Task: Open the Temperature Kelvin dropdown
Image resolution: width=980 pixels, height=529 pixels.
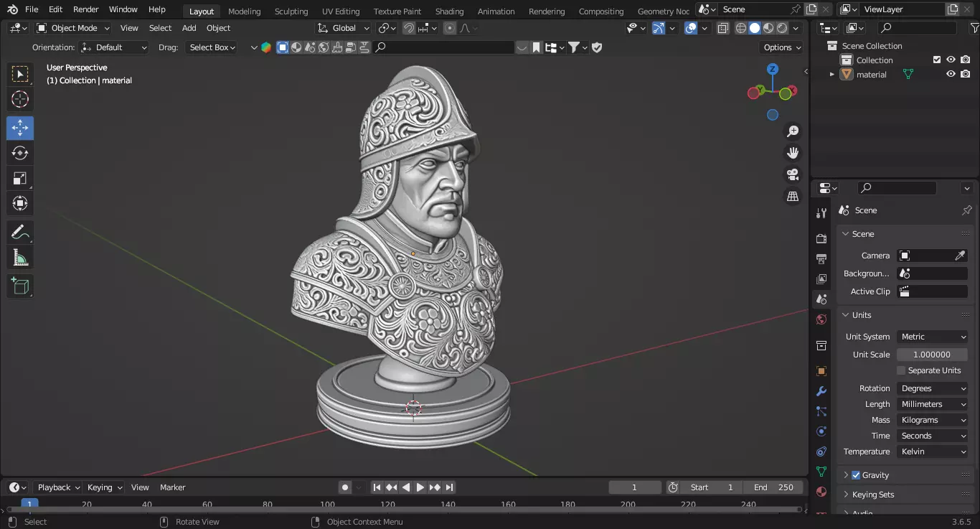Action: (x=933, y=451)
